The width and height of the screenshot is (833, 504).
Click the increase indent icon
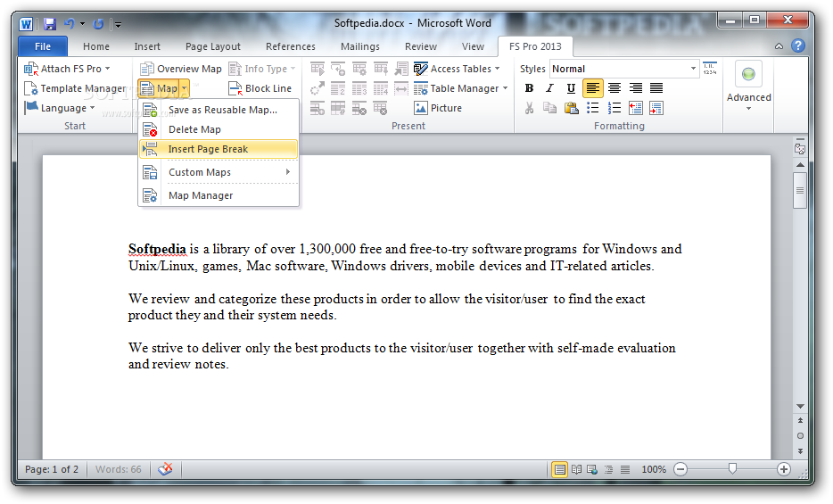(656, 108)
